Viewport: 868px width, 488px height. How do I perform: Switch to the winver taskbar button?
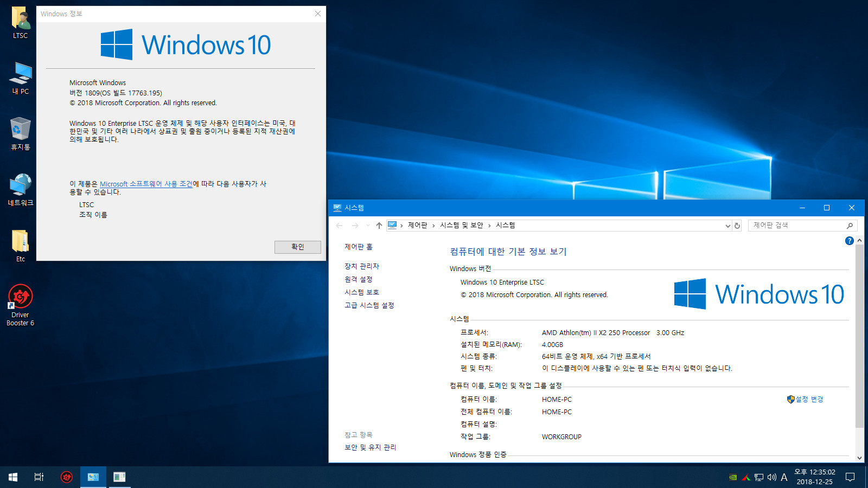tap(119, 477)
